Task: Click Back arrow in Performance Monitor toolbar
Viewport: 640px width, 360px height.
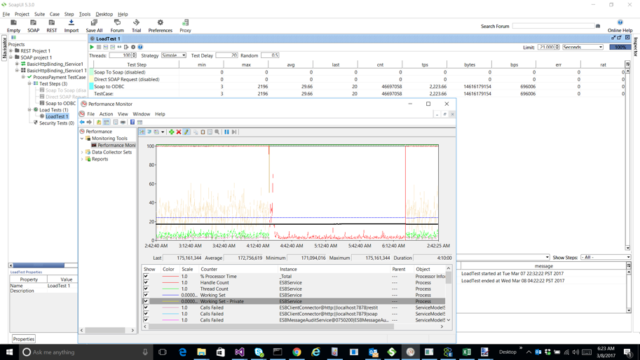Action: coord(82,122)
